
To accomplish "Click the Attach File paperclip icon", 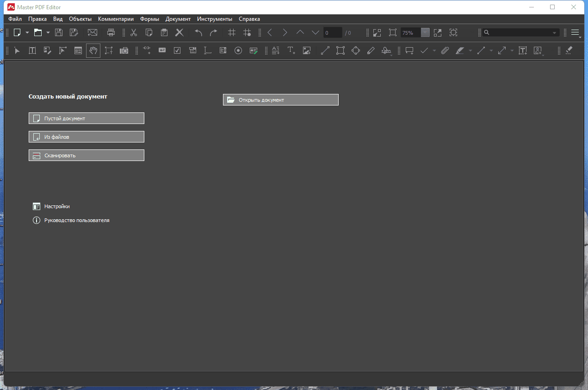I will point(445,50).
